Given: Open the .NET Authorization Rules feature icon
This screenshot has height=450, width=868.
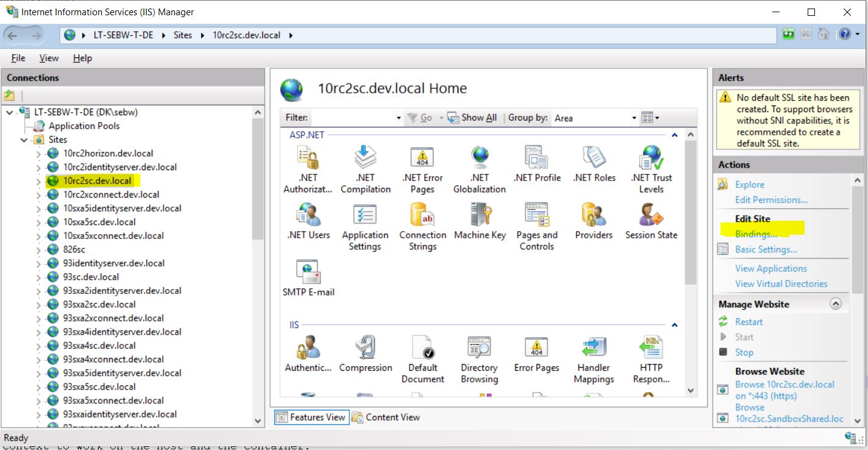Looking at the screenshot, I should pyautogui.click(x=308, y=157).
